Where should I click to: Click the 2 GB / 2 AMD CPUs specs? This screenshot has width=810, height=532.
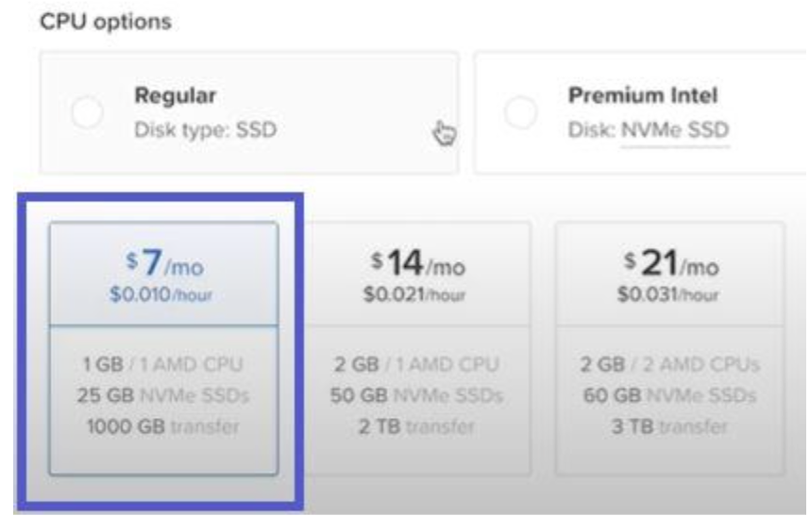670,365
